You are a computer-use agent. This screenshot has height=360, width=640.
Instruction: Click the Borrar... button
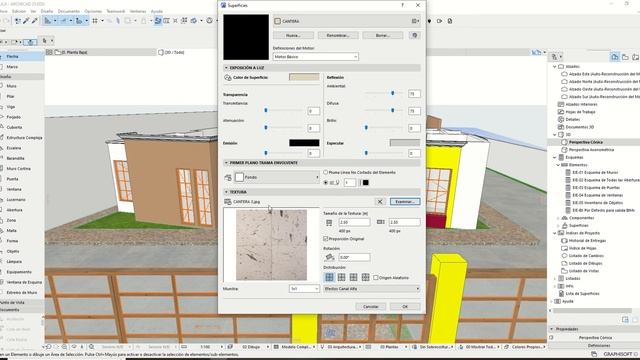point(382,36)
